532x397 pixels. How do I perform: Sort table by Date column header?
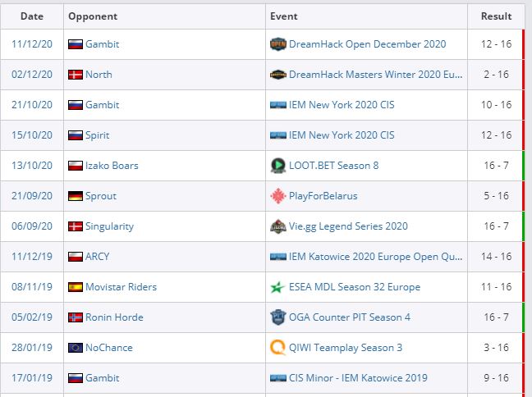(31, 16)
